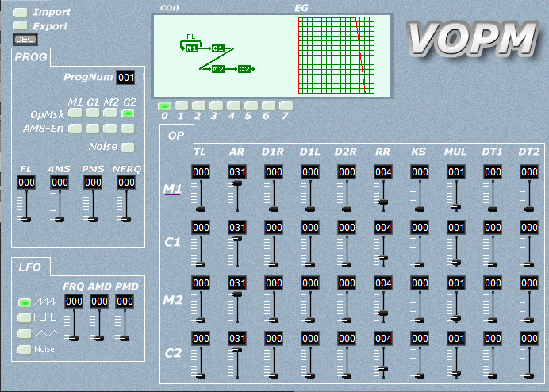549x392 pixels.
Task: Toggle the Noise enable button in PROG
Action: 128,147
